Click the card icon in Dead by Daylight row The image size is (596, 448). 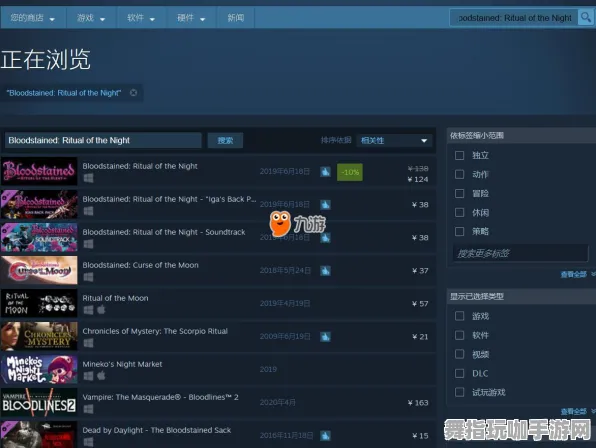[x=325, y=436]
